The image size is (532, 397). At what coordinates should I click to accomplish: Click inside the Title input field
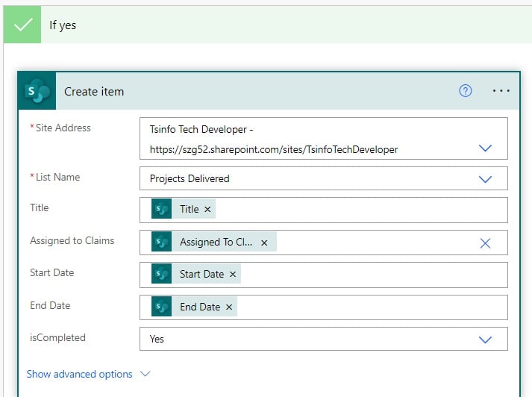tap(324, 210)
